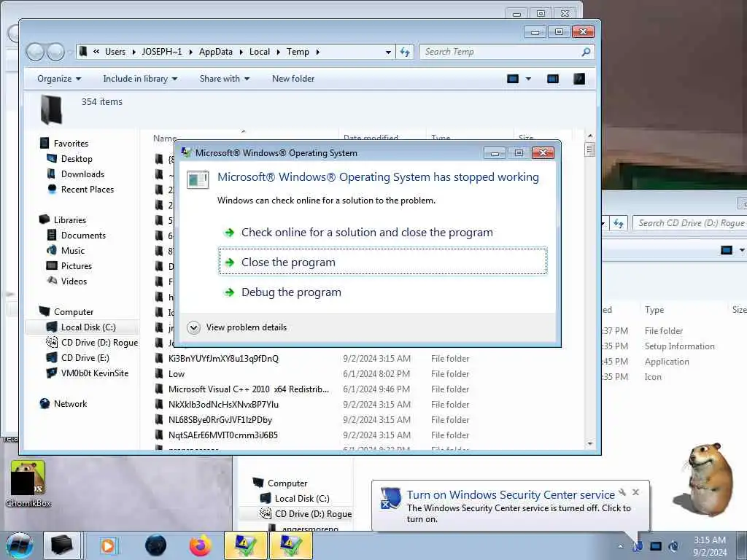Click the Back navigation arrow in Temp window
Screen dimensions: 747x560
coord(35,52)
